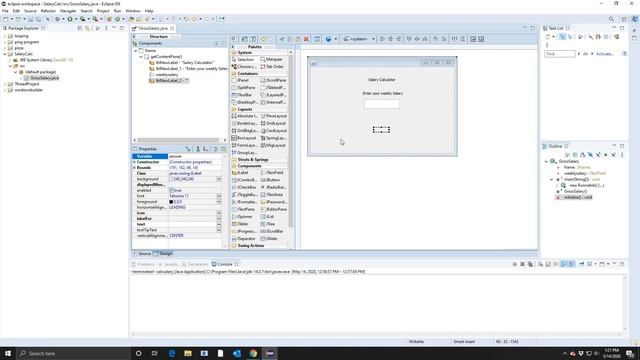Select the JTable palette component
Image resolution: width=640 pixels, height=360 pixels.
point(240,224)
